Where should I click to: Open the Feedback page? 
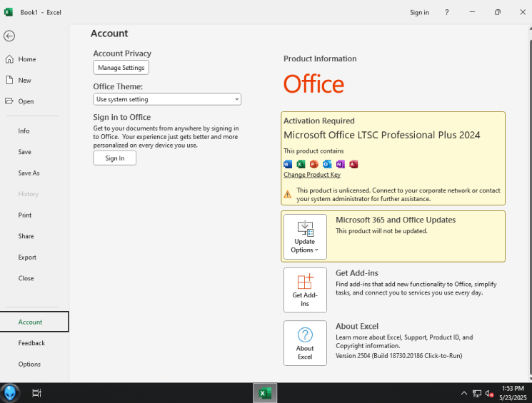click(31, 343)
